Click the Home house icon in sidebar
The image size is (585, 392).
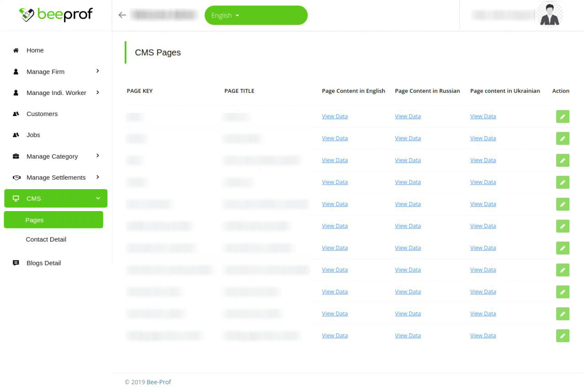tap(16, 50)
